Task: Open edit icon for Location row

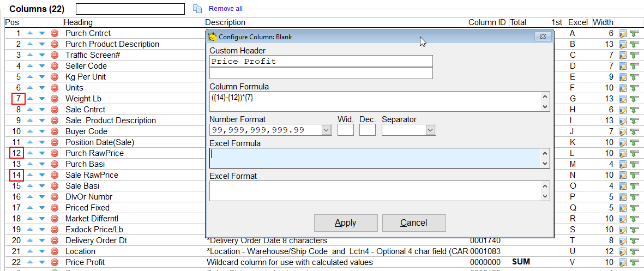Action: point(623,251)
